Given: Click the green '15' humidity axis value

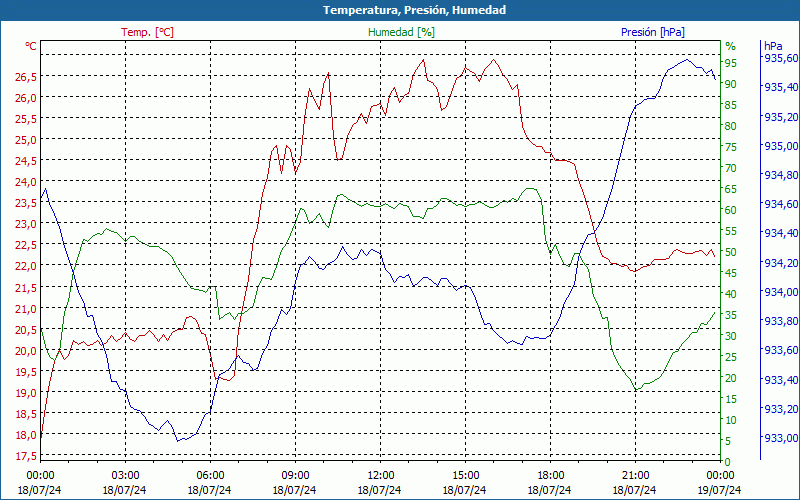Looking at the screenshot, I should click(x=731, y=399).
